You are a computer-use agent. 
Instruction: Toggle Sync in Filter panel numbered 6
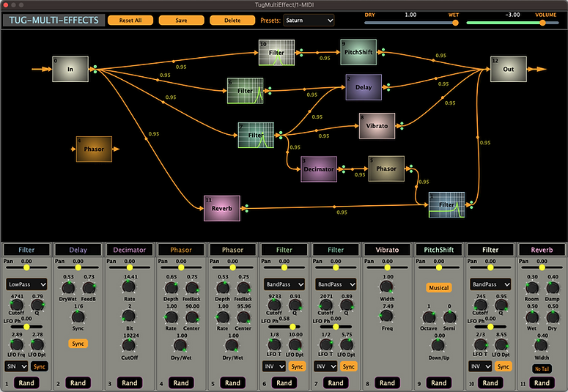point(297,366)
